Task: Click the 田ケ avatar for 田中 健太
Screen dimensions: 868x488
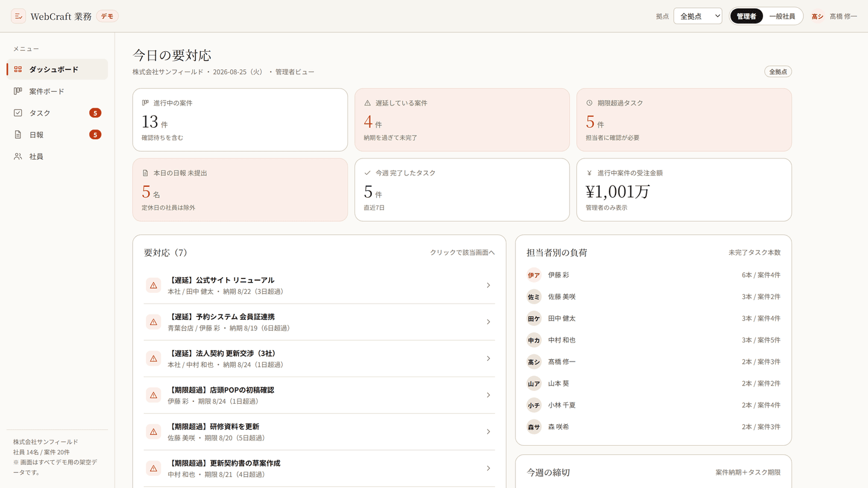Action: click(x=534, y=318)
